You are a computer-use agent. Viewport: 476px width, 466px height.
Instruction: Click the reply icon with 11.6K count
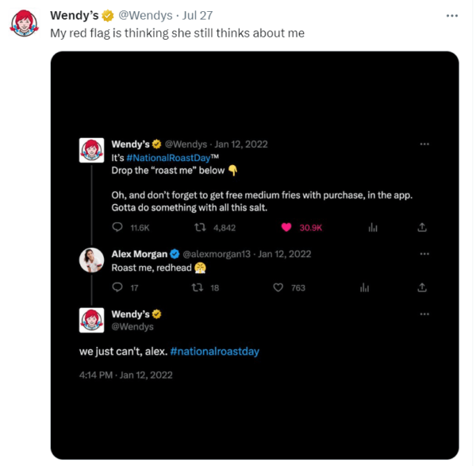[118, 227]
